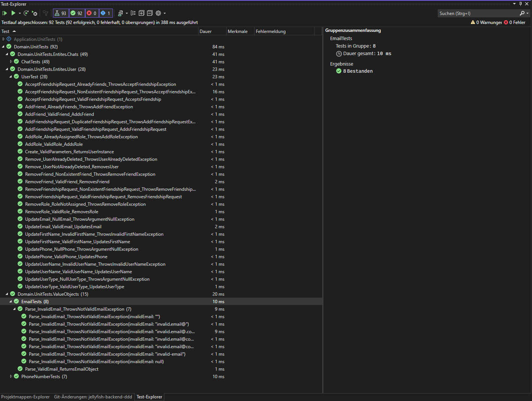Click '8 Bestanden' result in summary
The image size is (532, 401).
click(x=358, y=71)
